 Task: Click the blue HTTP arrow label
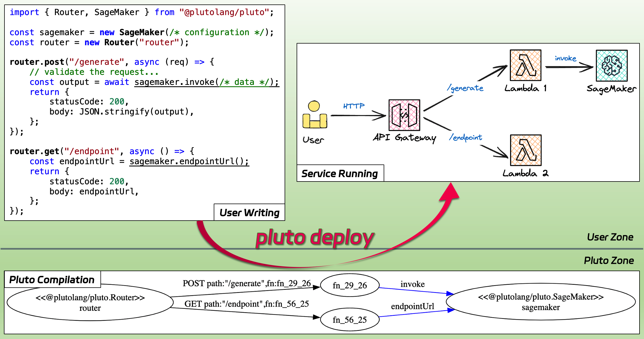354,106
